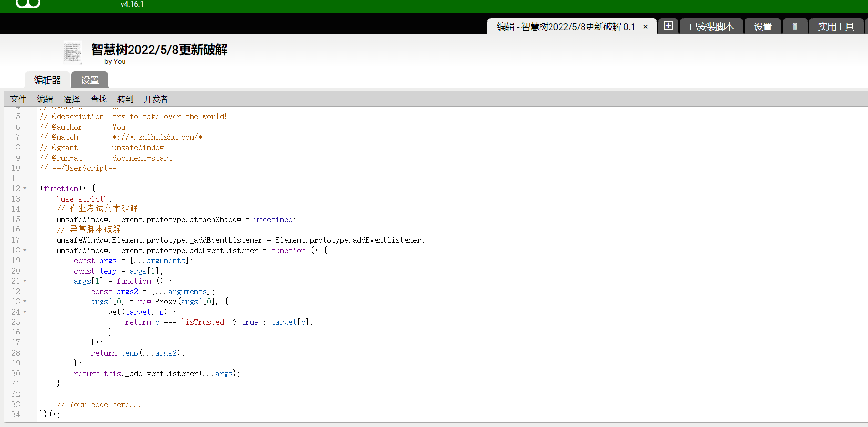Click 'unsafeWindow' on the @grant line
This screenshot has width=868, height=427.
click(x=138, y=148)
